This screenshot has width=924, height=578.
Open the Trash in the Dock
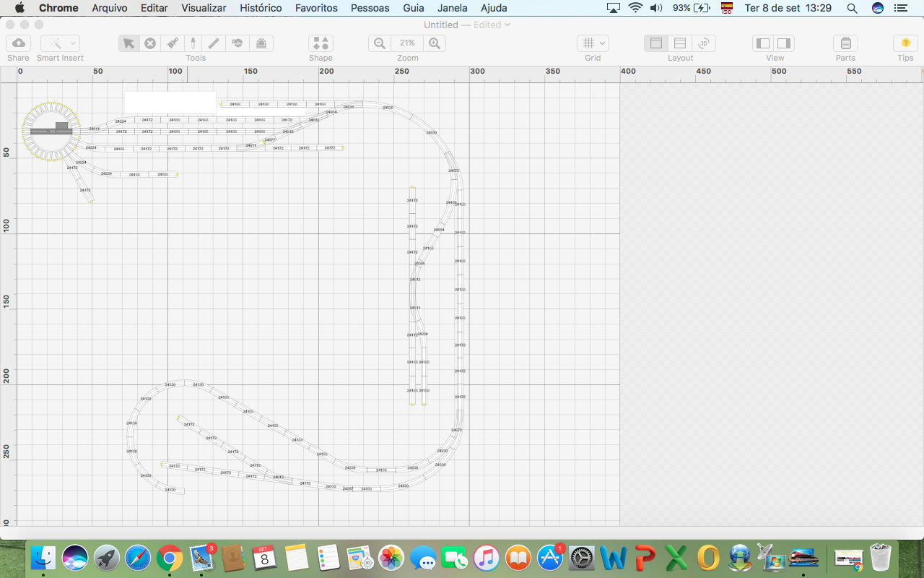click(x=881, y=558)
